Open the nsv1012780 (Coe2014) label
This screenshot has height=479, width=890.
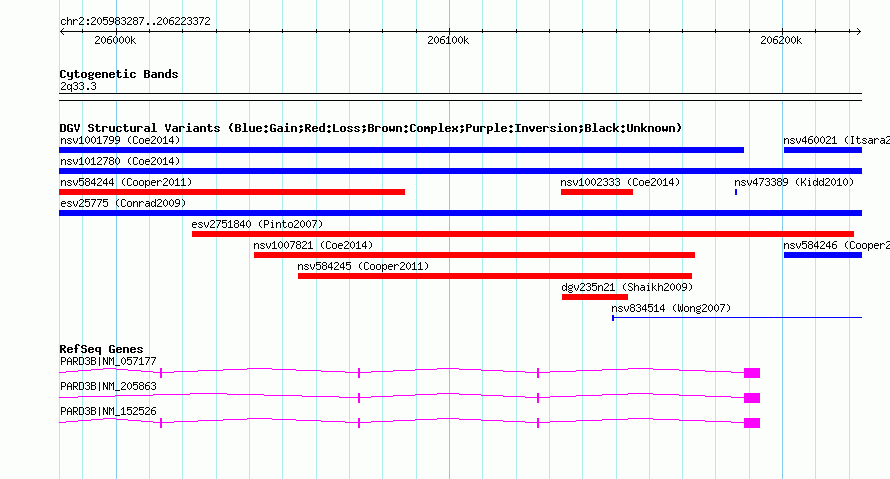click(120, 161)
